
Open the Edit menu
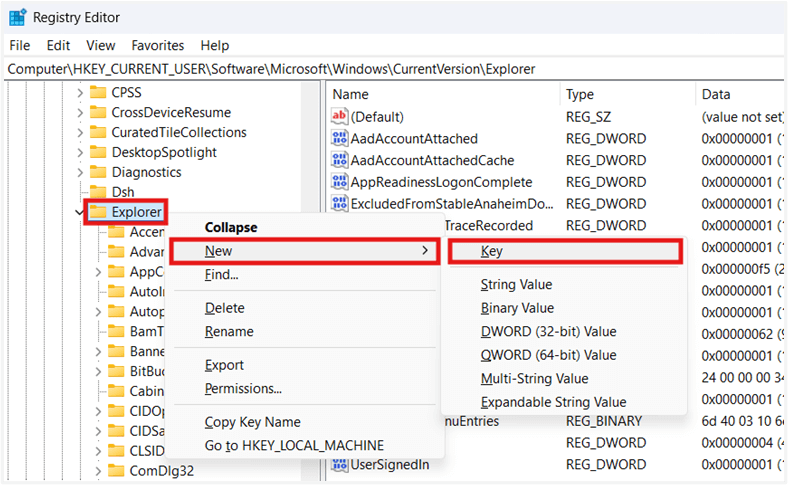(x=58, y=45)
